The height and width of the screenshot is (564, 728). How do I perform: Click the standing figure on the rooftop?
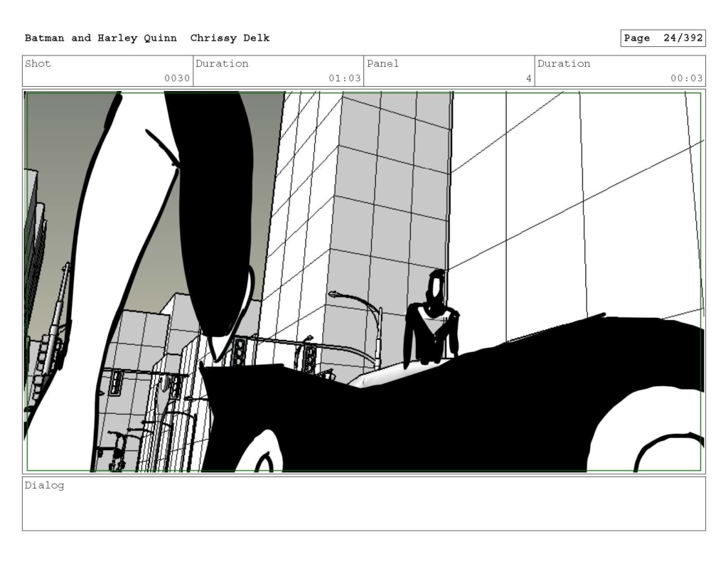432,319
